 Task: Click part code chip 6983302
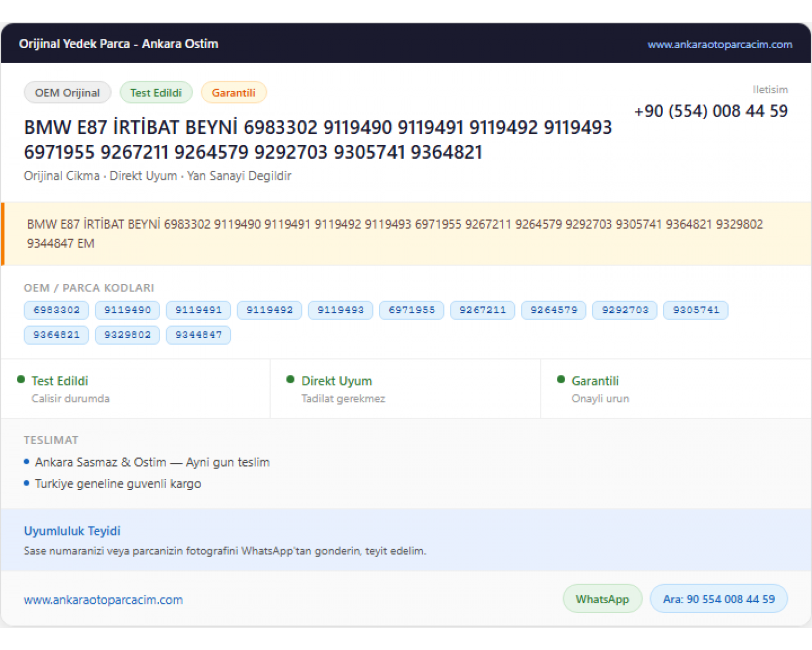(x=56, y=310)
